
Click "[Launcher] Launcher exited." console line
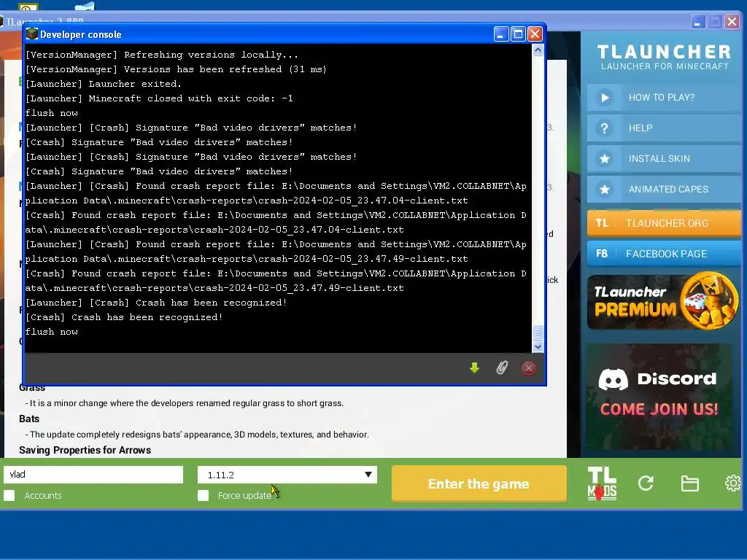point(104,84)
